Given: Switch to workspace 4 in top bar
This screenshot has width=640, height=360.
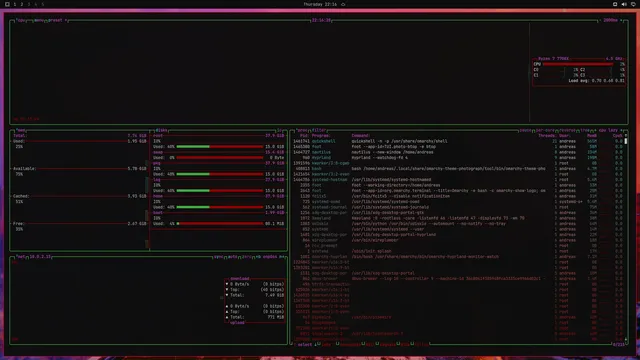Looking at the screenshot, I should click(x=36, y=4).
